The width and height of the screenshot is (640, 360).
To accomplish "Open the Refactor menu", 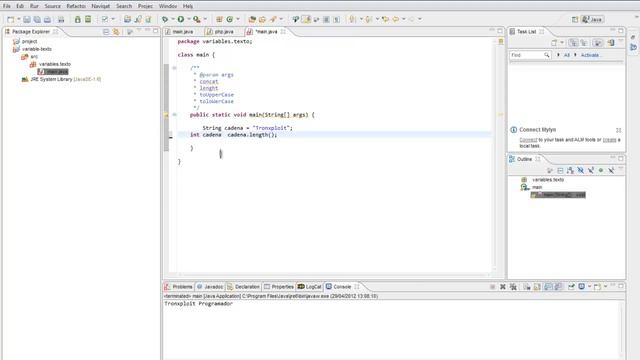I will point(76,6).
